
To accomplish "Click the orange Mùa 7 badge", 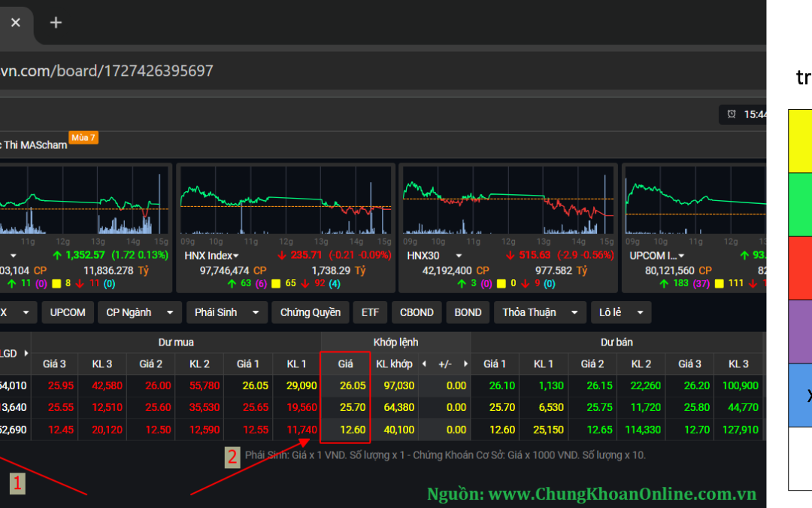I will (x=83, y=138).
